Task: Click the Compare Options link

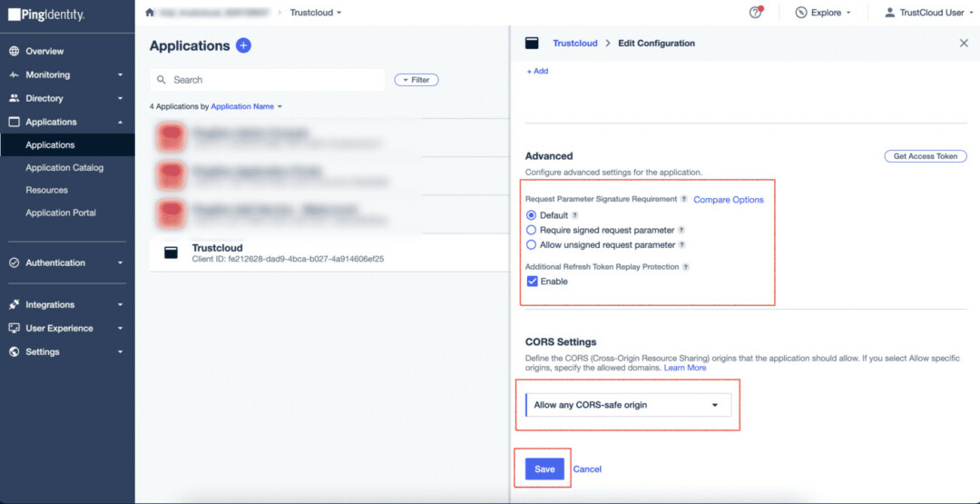Action: (729, 200)
